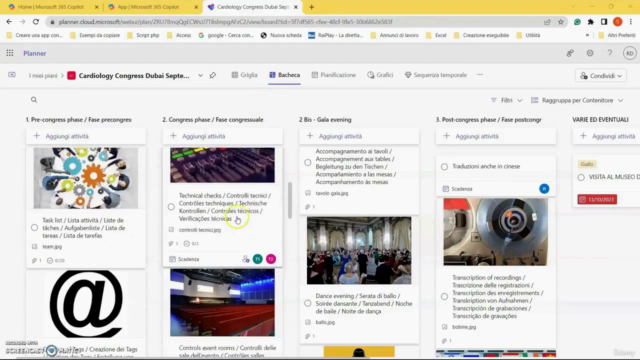Click the Copilot icon beside settings gear
The height and width of the screenshot is (360, 640).
point(570,53)
